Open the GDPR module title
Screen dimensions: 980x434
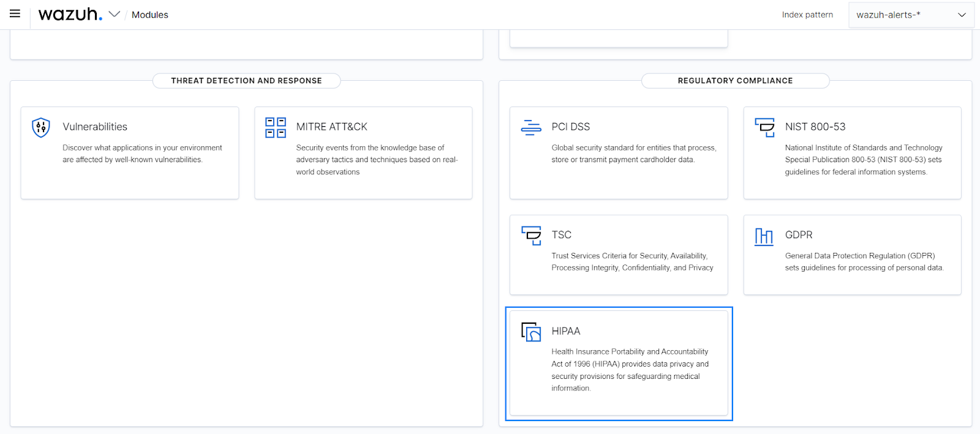click(x=799, y=235)
